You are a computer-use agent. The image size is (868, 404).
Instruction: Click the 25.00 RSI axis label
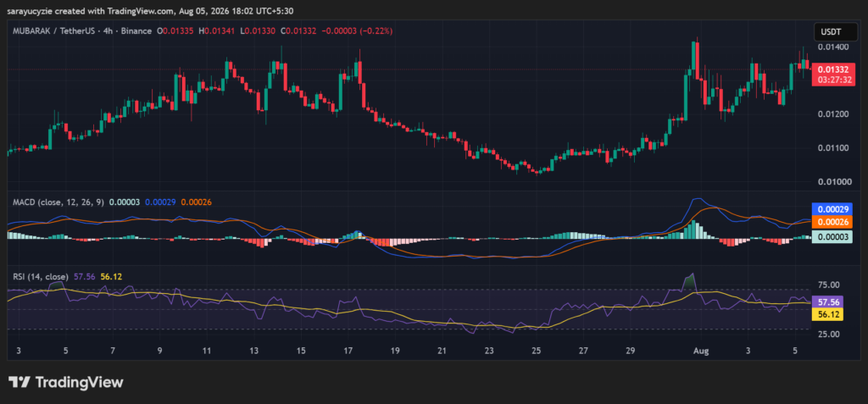[x=827, y=334]
